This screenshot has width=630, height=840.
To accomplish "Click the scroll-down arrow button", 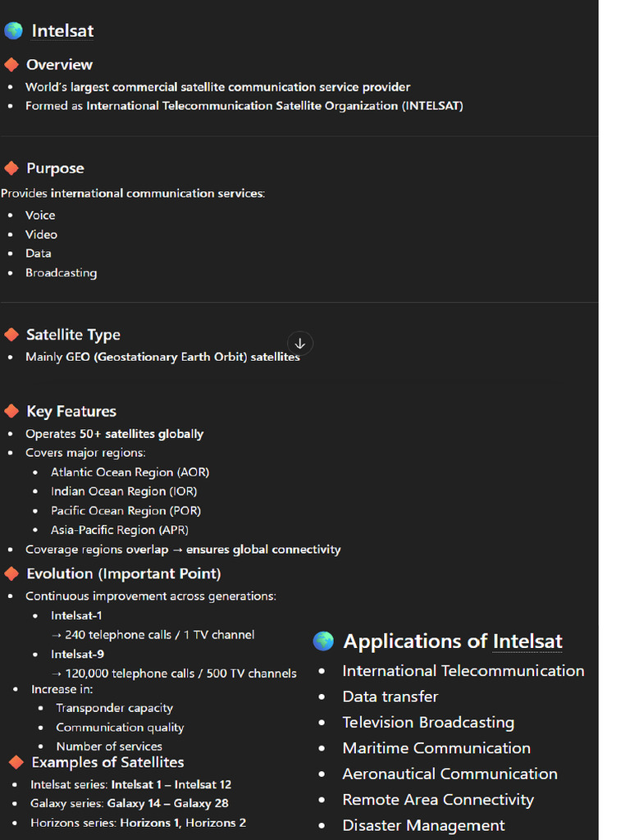I will click(300, 344).
